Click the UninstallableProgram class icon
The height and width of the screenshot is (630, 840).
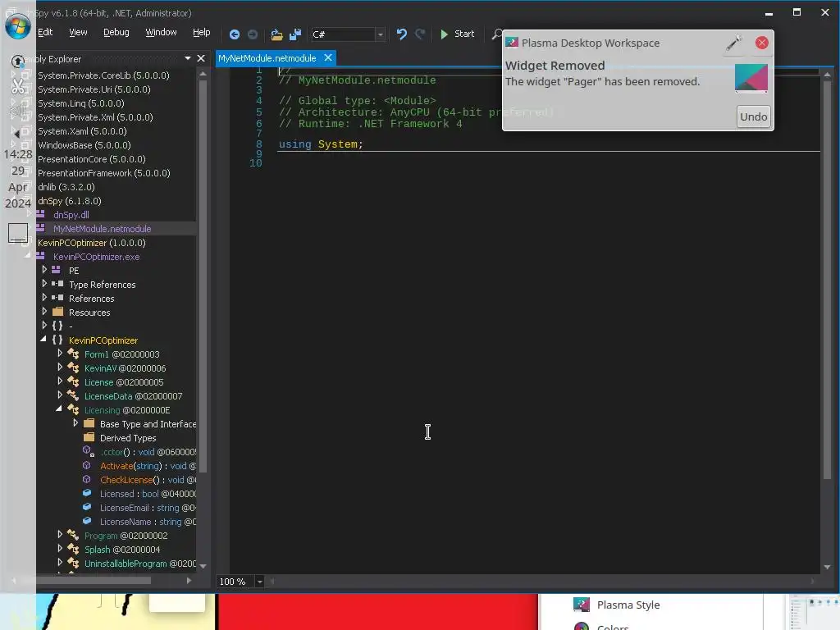(73, 563)
